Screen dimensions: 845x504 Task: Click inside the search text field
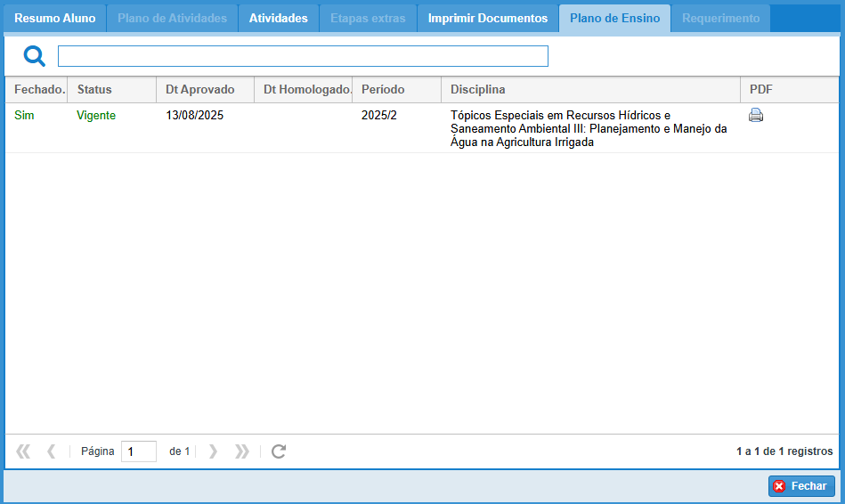[303, 57]
